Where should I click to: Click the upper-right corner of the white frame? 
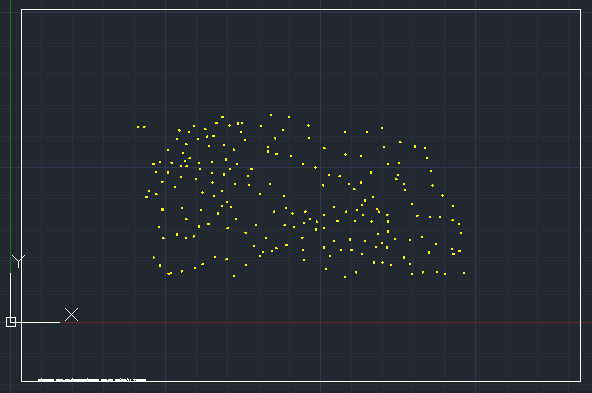click(580, 10)
